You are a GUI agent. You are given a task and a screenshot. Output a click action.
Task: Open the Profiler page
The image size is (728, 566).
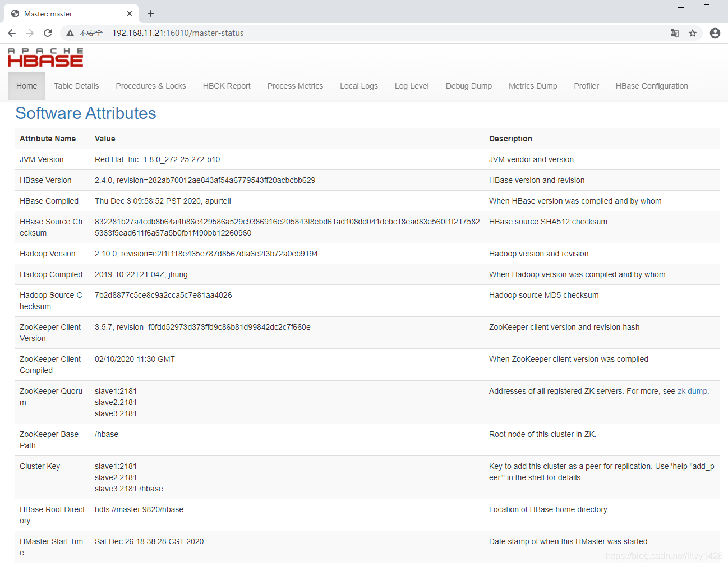tap(586, 86)
